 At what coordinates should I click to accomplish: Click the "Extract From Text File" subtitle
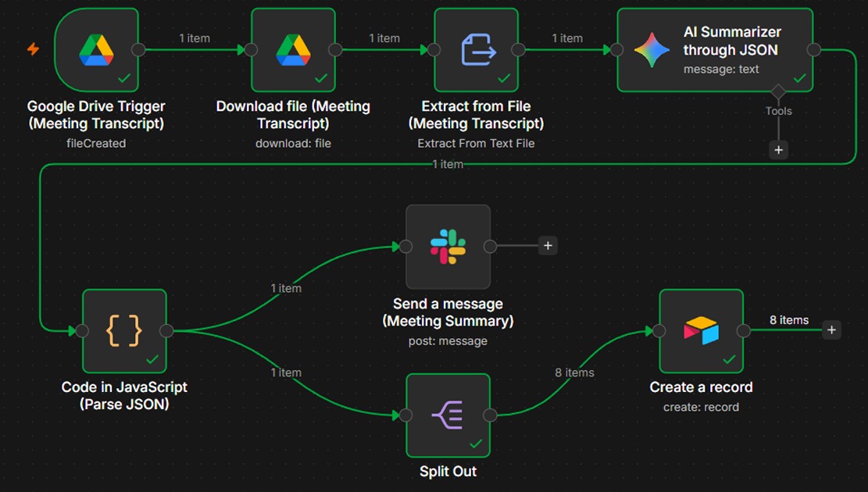[x=476, y=144]
